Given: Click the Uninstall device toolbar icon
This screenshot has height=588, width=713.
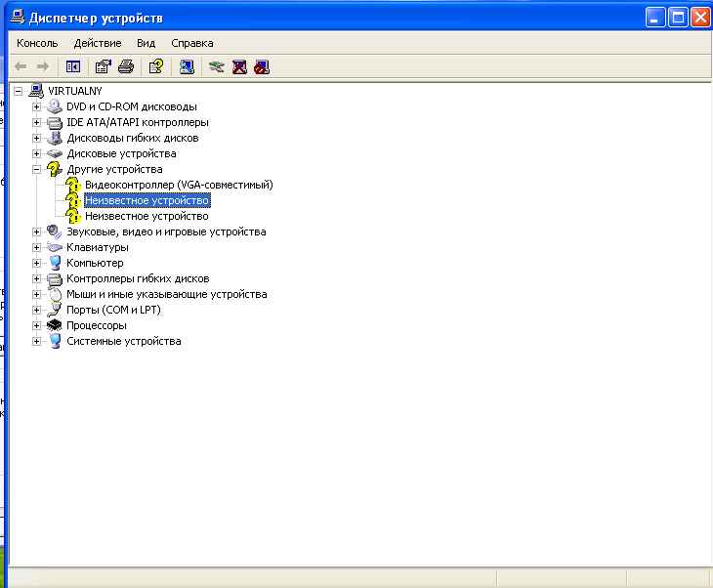Looking at the screenshot, I should [x=239, y=66].
